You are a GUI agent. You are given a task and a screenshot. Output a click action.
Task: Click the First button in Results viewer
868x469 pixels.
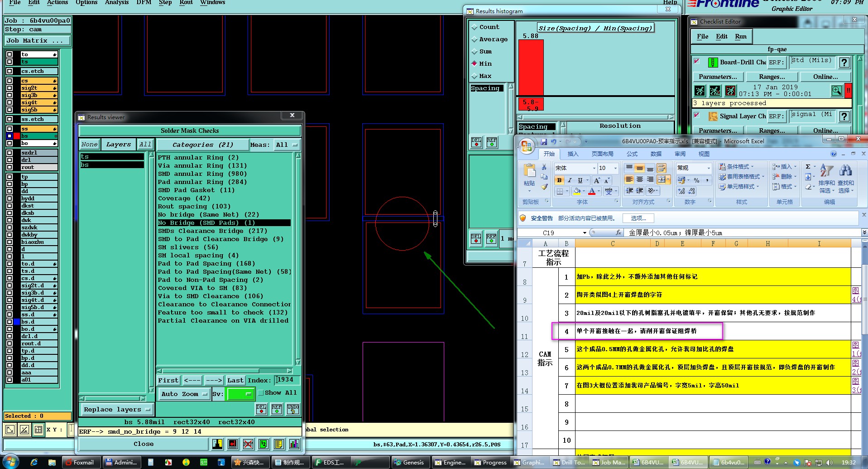(168, 380)
